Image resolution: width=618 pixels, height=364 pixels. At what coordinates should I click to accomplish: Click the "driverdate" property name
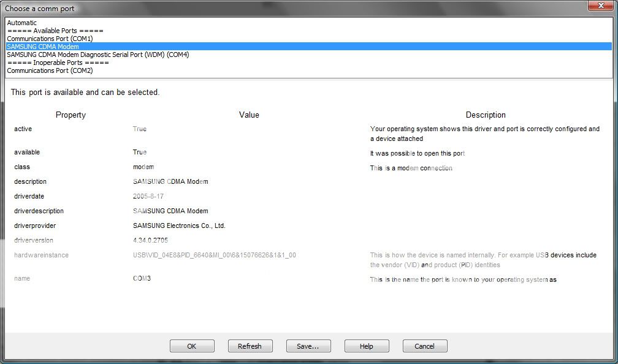pyautogui.click(x=29, y=196)
